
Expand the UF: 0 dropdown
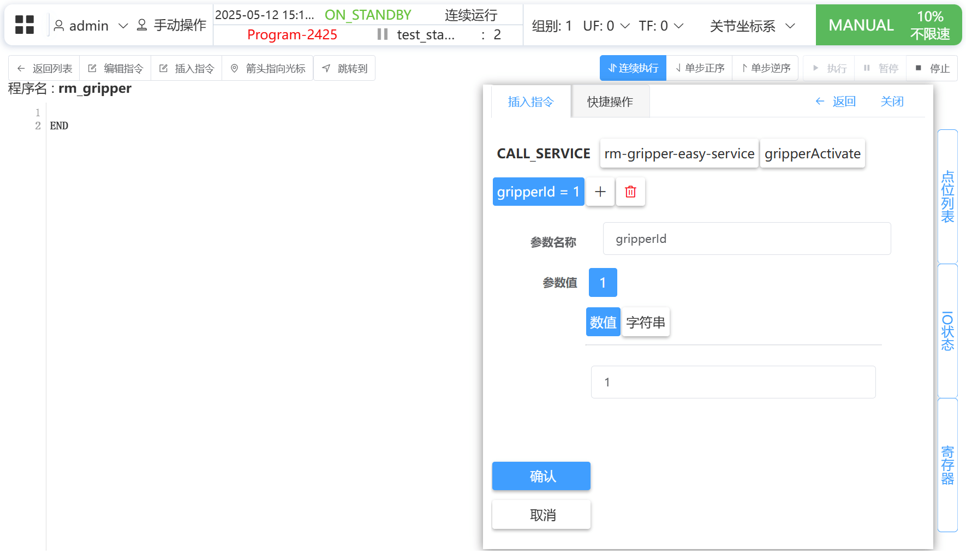tap(606, 26)
